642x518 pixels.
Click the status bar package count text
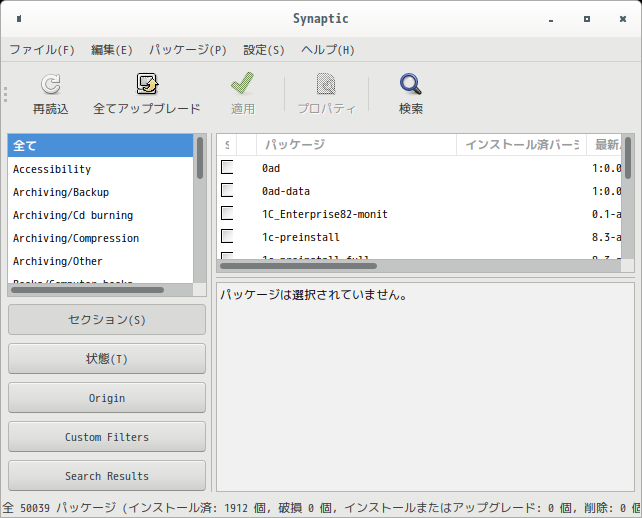[321, 508]
